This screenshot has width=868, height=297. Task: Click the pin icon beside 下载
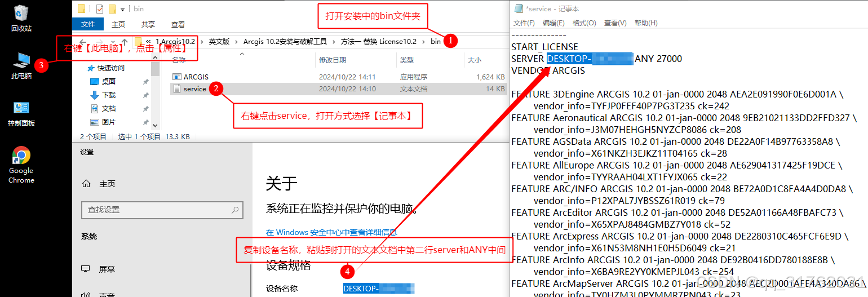[x=146, y=95]
